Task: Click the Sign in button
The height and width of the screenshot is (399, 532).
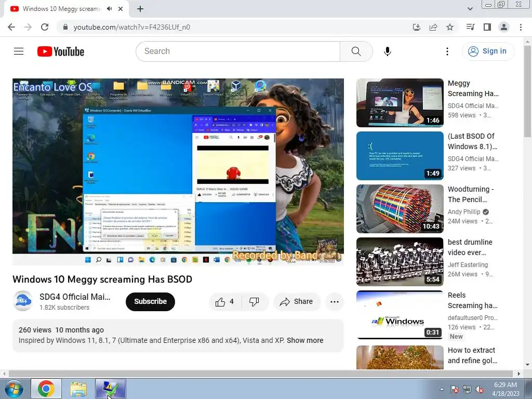Action: [488, 51]
